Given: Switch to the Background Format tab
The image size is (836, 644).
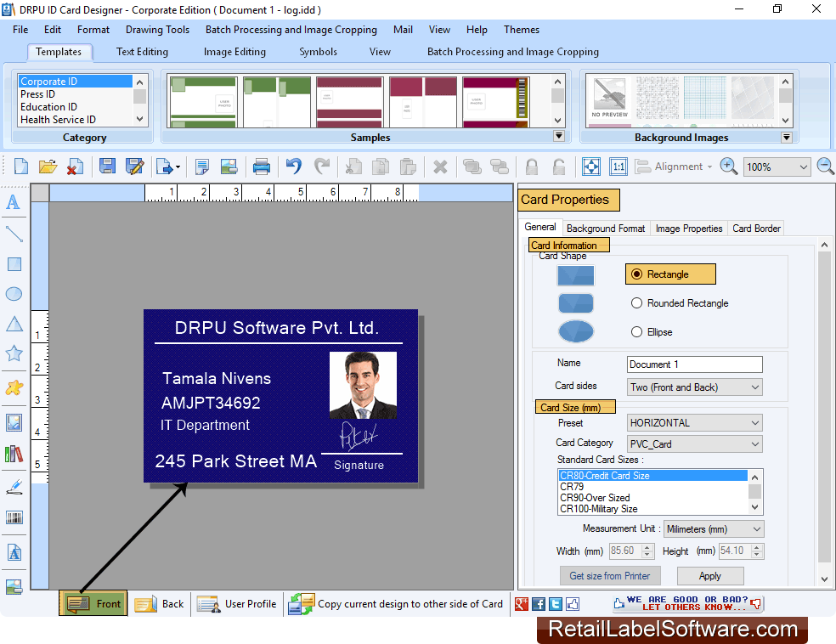Looking at the screenshot, I should [x=605, y=227].
